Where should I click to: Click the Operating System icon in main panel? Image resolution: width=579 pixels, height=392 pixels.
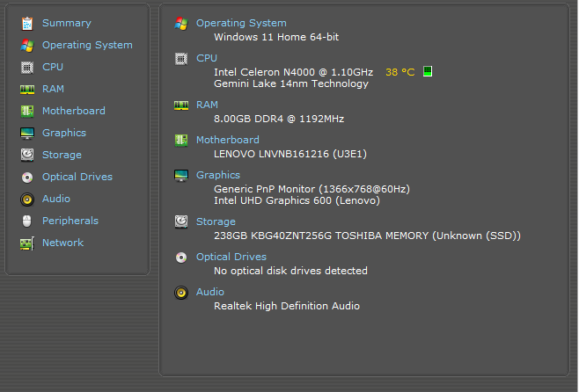point(181,23)
